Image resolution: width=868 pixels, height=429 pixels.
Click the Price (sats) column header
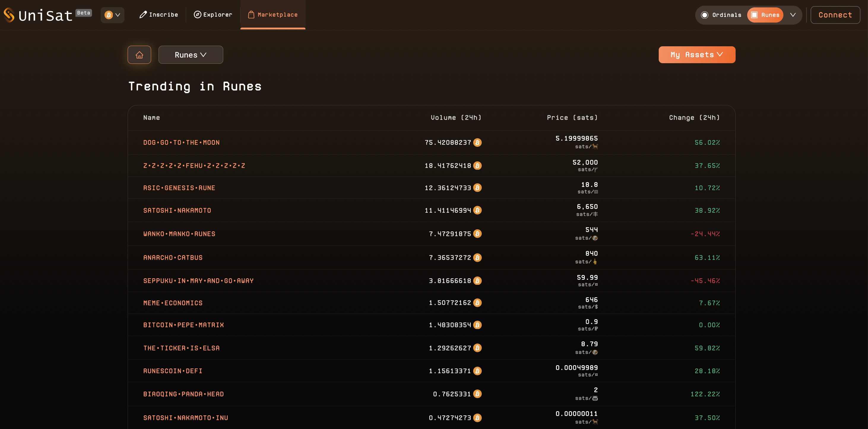572,118
